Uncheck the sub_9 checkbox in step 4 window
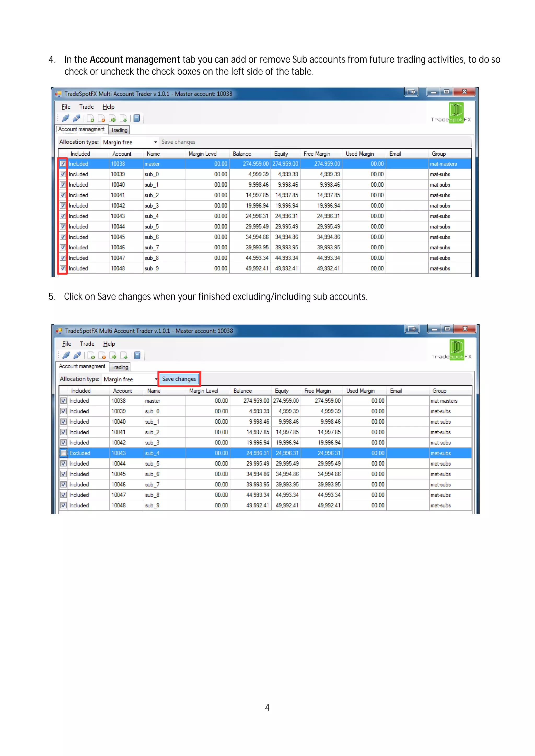This screenshot has width=535, height=756. tap(63, 268)
